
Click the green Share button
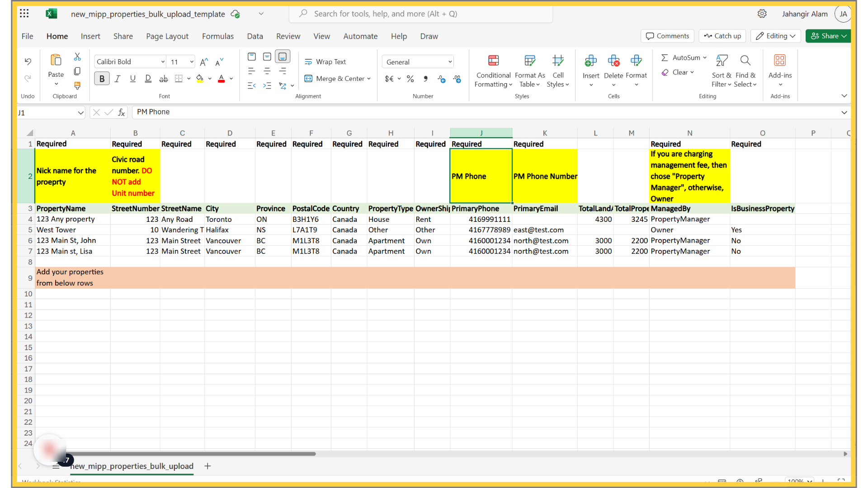828,36
